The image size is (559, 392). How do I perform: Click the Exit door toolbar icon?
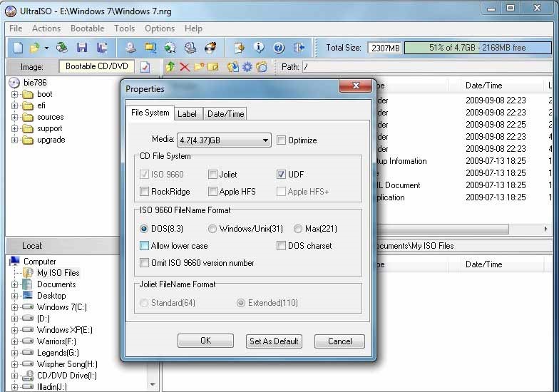(x=299, y=47)
